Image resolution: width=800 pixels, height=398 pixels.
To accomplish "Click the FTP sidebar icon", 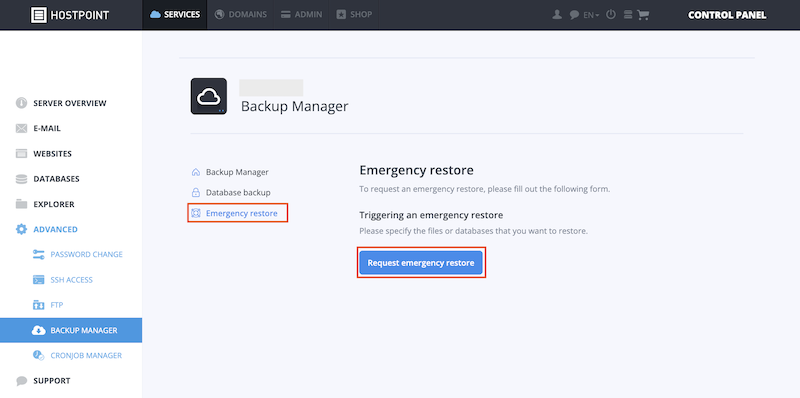I will (39, 305).
